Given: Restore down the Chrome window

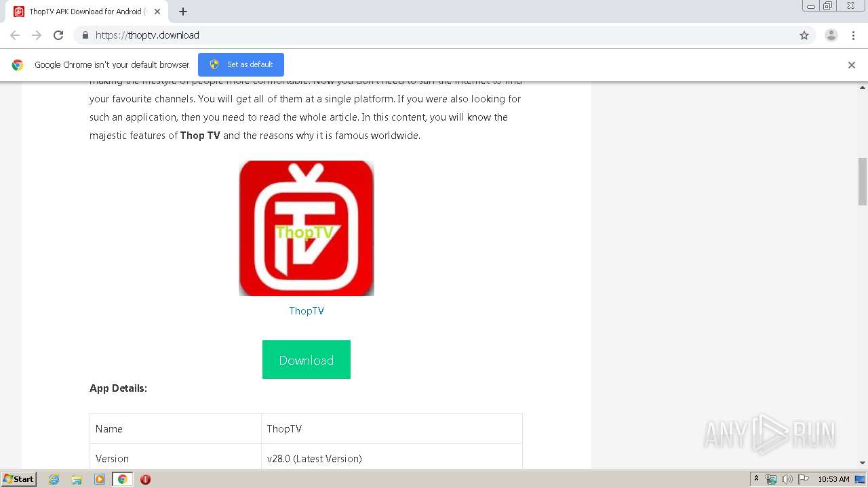Looking at the screenshot, I should (828, 6).
